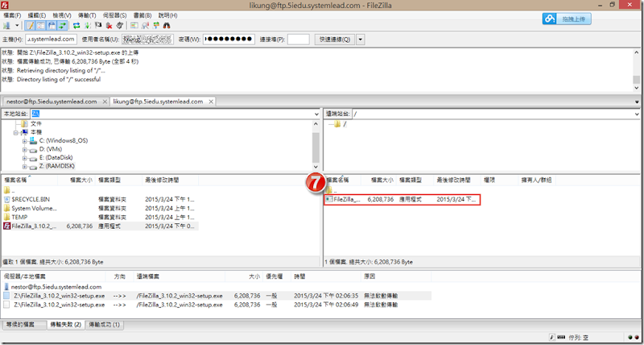
Task: Sort remote list by 擁有人/群組 column
Action: tap(536, 180)
